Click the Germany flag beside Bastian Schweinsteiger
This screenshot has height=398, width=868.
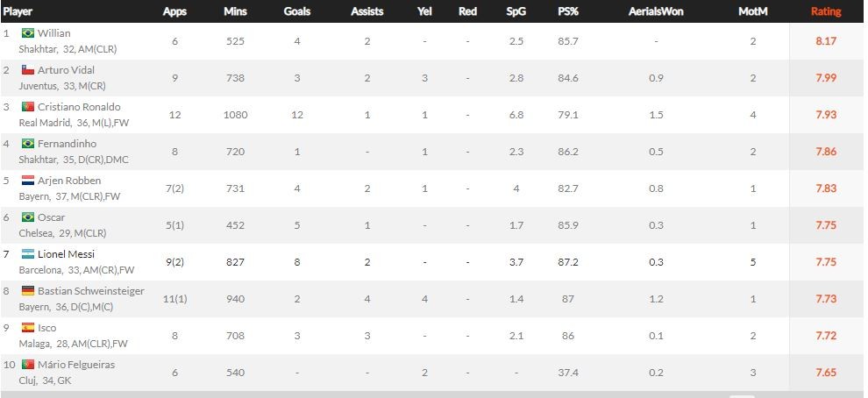click(x=27, y=291)
